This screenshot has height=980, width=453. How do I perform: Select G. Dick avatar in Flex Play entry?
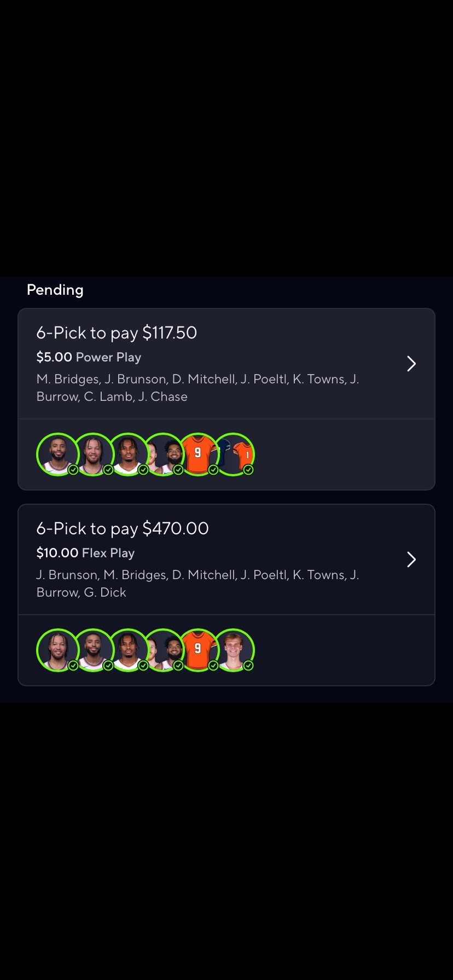coord(234,650)
